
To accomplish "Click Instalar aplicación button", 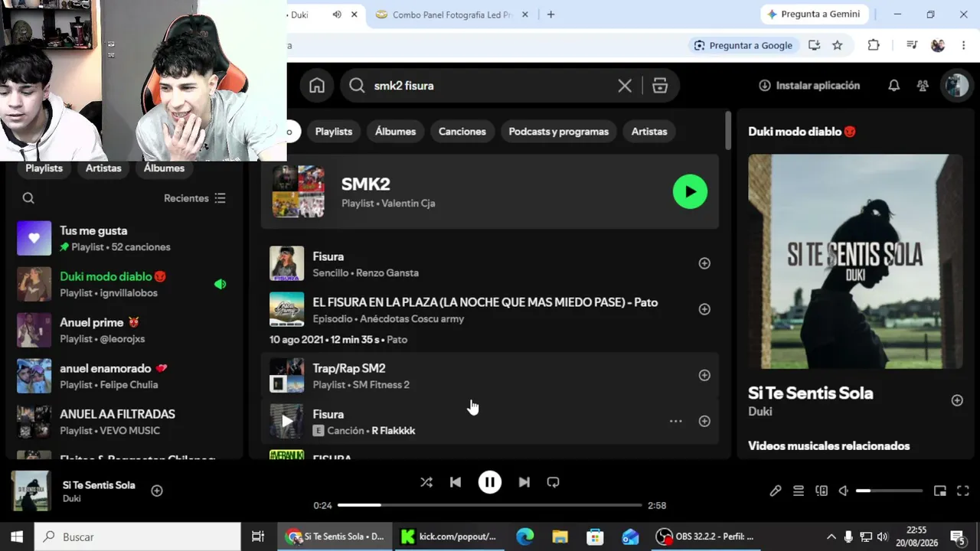I will 808,86.
